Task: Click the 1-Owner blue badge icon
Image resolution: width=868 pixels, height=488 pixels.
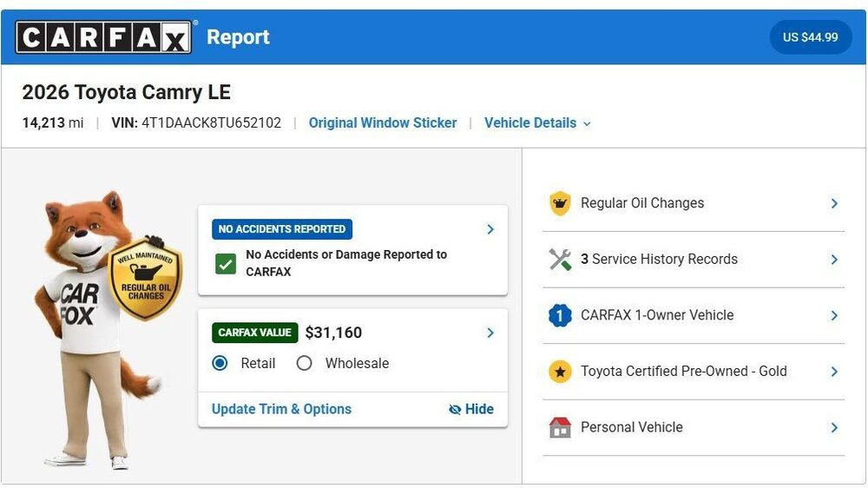Action: (560, 315)
